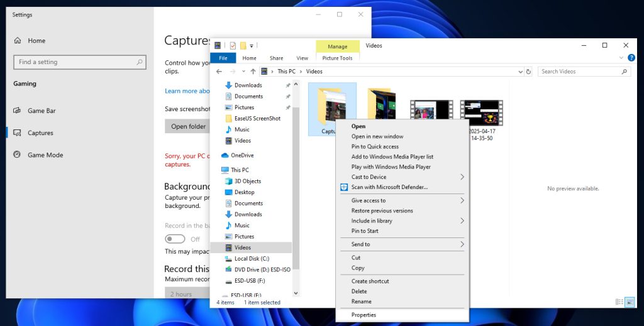Screen dimensions: 644x326
Task: Open the Customize Quick Access Toolbar dropdown
Action: [252, 46]
